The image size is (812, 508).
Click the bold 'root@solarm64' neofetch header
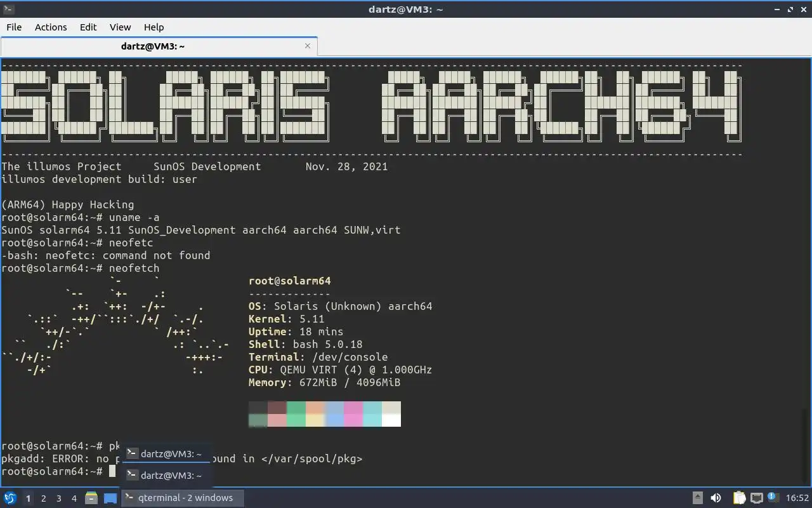290,281
